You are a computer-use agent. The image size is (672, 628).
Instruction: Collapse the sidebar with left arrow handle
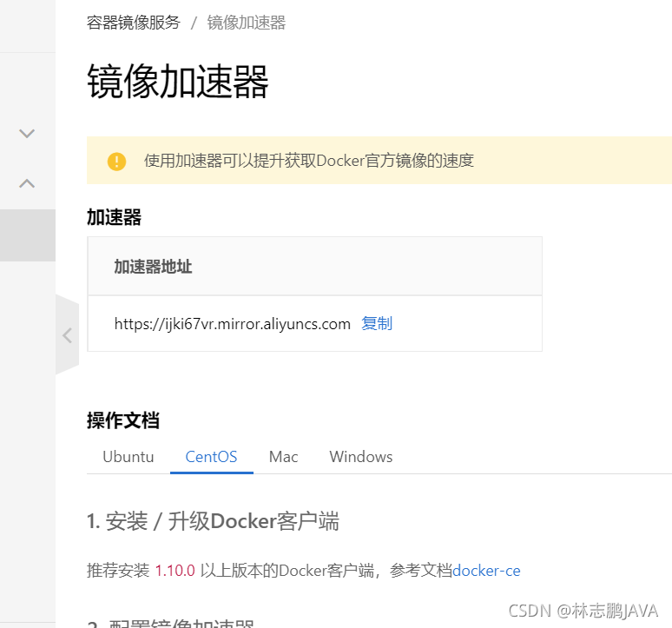pos(67,335)
